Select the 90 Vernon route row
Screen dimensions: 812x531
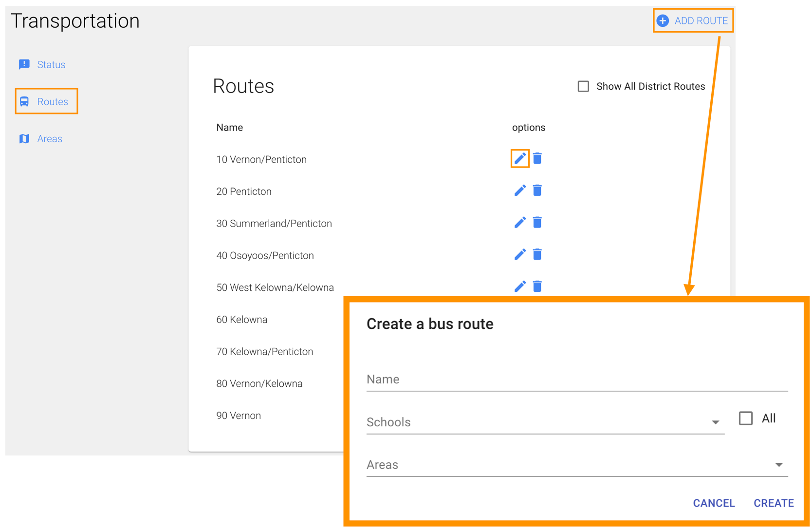239,416
